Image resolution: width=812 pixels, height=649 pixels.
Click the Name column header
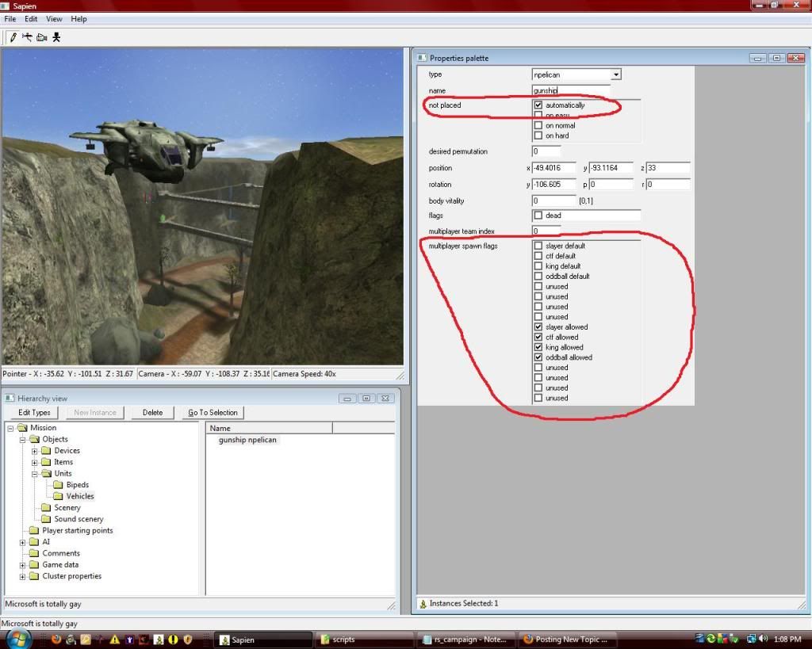tap(270, 428)
